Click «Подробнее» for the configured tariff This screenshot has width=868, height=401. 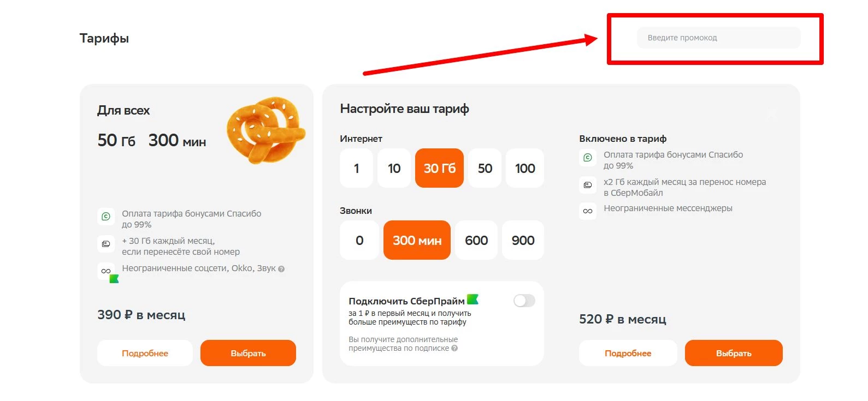coord(628,353)
